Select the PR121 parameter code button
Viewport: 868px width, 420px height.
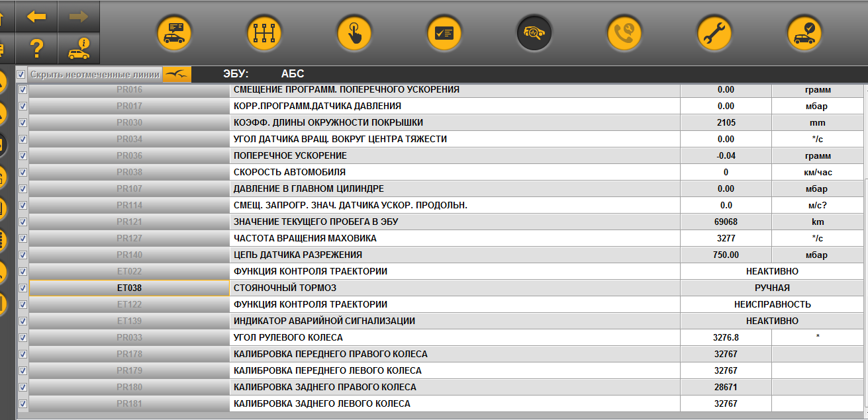point(129,222)
